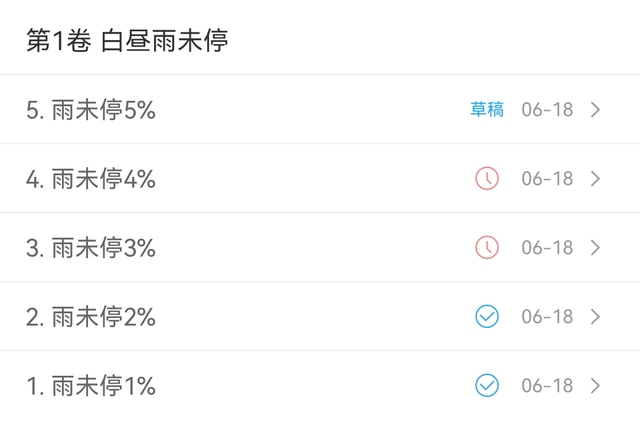
Task: Click the 06-18 date on chapter 1
Action: pos(547,386)
